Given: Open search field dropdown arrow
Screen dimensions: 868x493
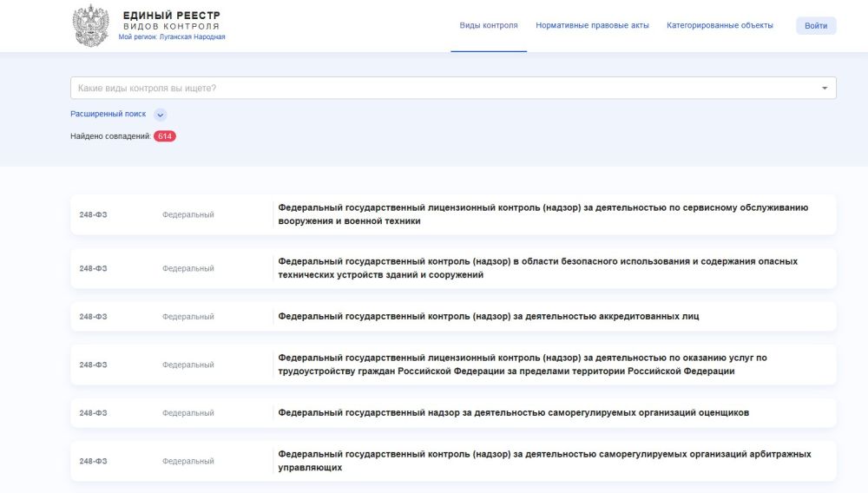Looking at the screenshot, I should pyautogui.click(x=824, y=89).
